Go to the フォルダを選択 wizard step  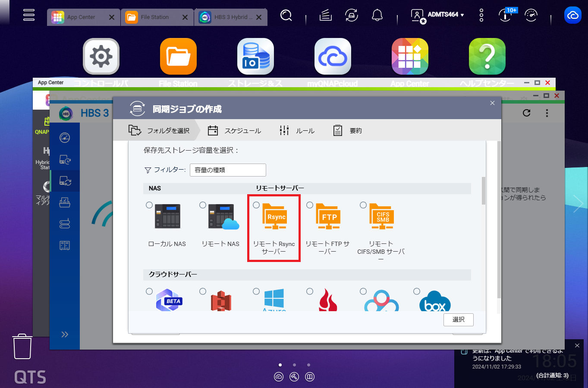(x=159, y=130)
